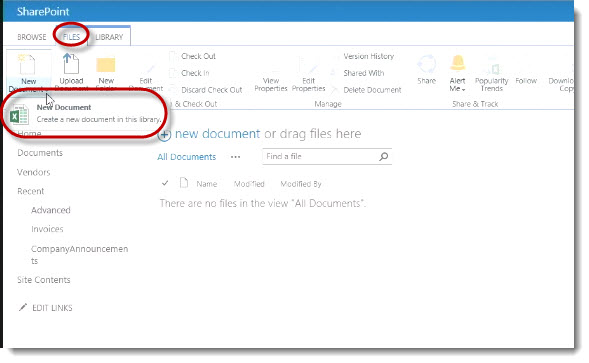Click the Follow command
Image resolution: width=589 pixels, height=363 pixels.
pos(526,80)
